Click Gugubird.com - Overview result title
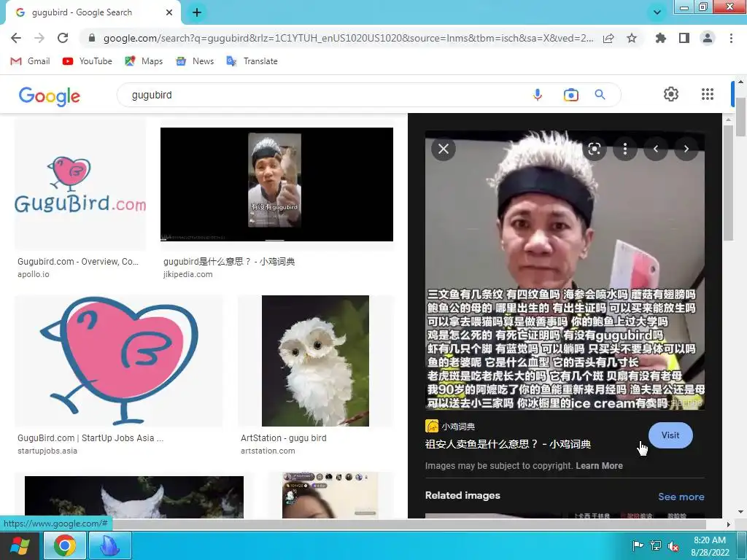747x560 pixels. click(78, 262)
